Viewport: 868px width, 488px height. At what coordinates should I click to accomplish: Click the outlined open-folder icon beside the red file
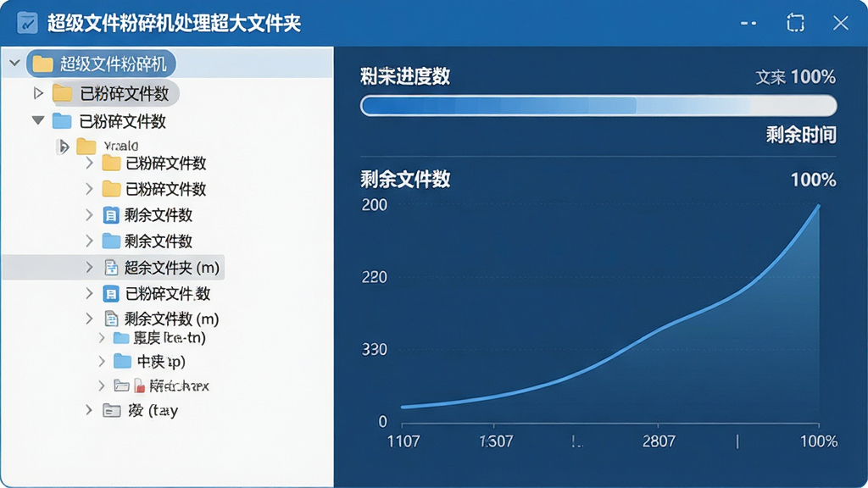[121, 385]
